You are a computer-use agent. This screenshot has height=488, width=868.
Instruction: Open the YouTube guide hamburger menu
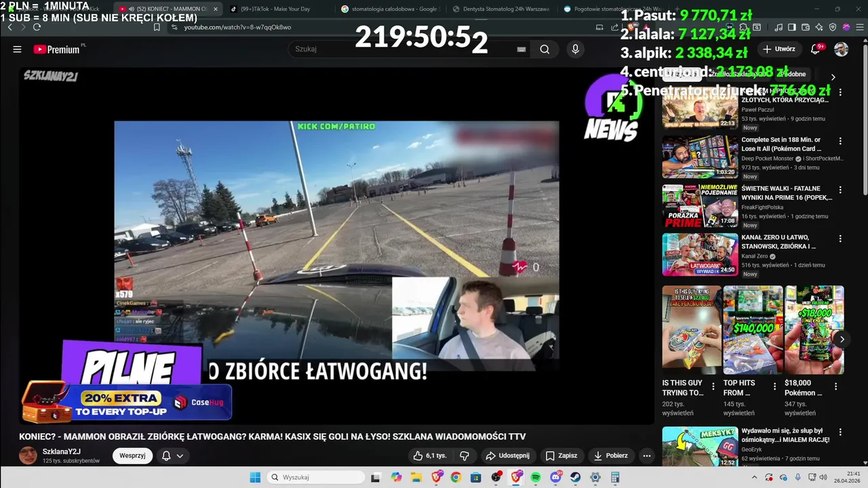coord(17,49)
